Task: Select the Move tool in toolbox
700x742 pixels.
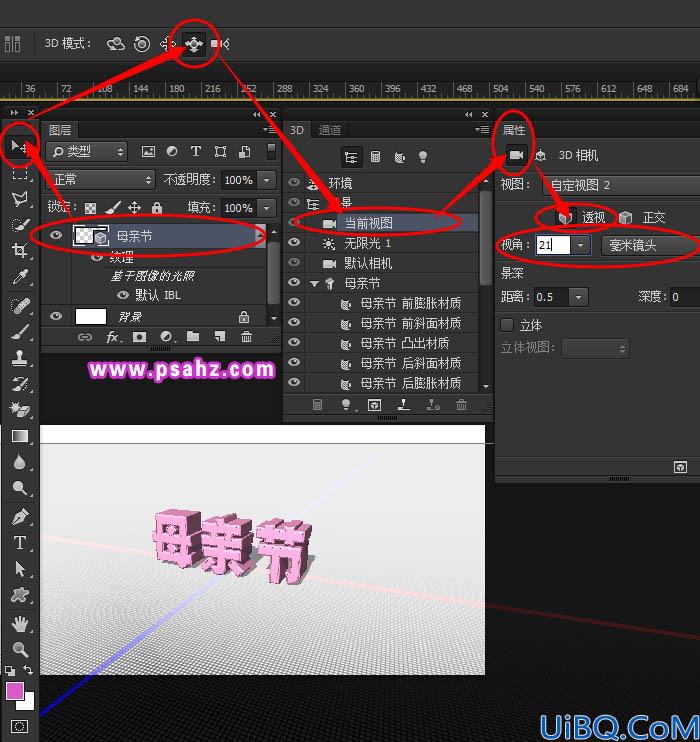Action: click(x=18, y=146)
